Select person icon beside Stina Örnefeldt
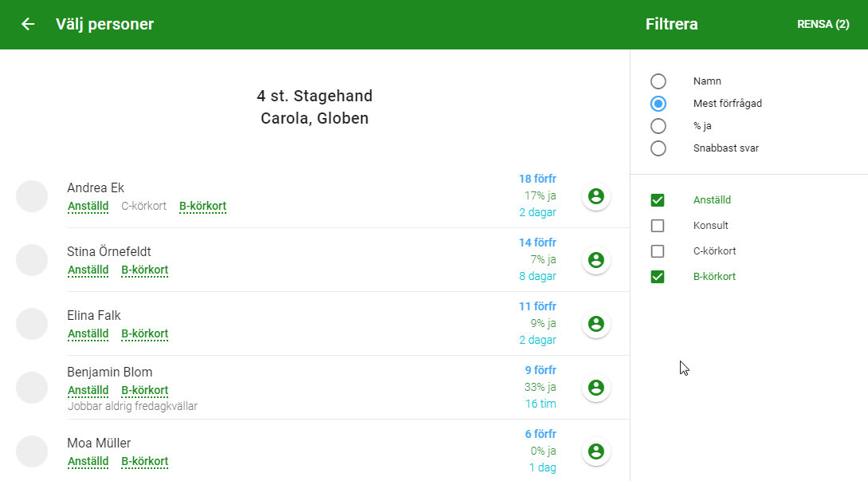Screen dimensions: 868x481 595,260
